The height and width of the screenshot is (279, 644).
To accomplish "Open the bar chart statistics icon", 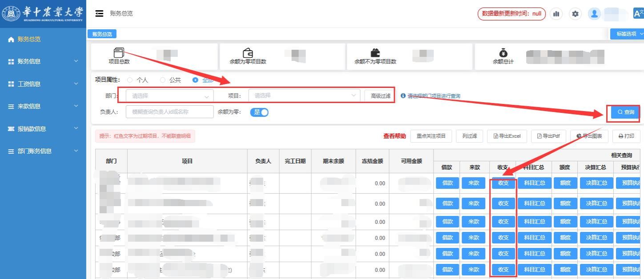I will [556, 14].
